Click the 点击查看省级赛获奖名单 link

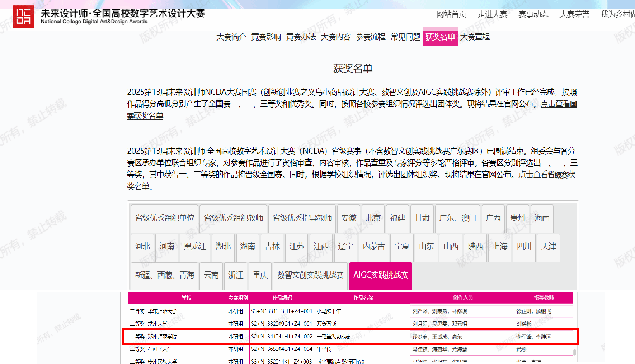pyautogui.click(x=546, y=175)
